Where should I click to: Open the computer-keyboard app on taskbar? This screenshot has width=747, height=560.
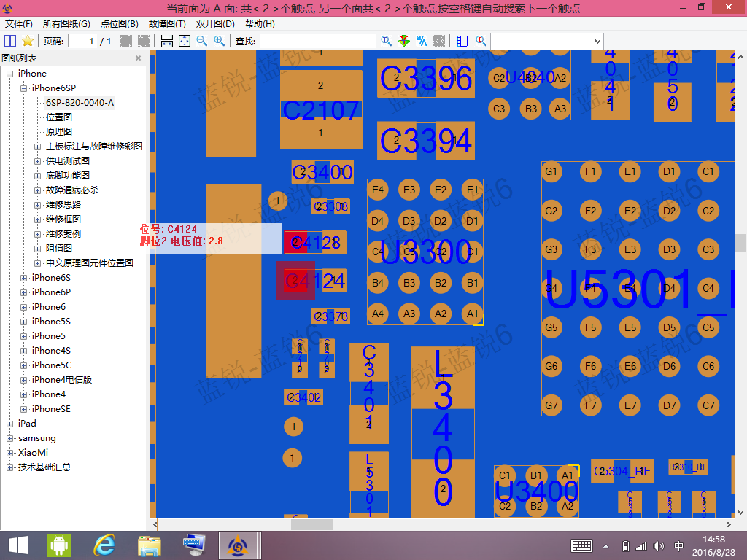(194, 545)
